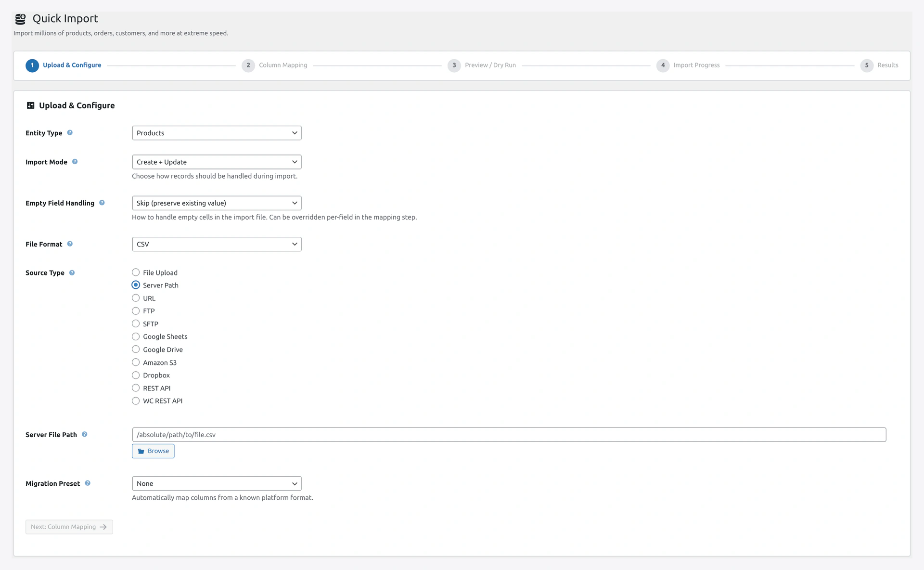Screen dimensions: 924x570
Task: Click the Import Mode label
Action: pos(46,162)
